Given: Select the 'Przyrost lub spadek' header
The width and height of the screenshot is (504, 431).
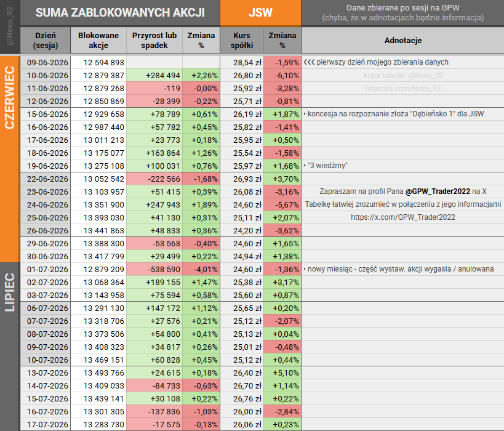Looking at the screenshot, I should click(x=154, y=40).
